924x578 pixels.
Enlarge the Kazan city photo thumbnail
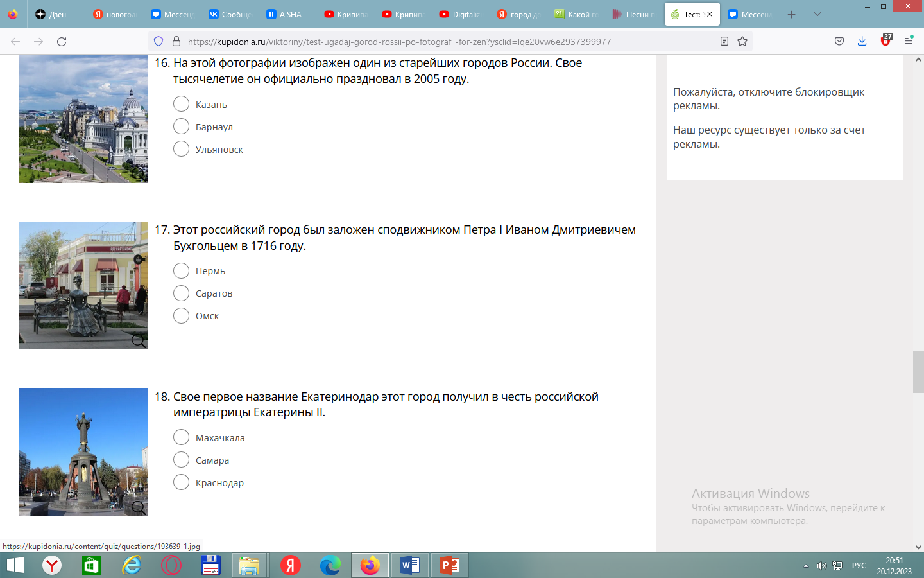point(83,119)
